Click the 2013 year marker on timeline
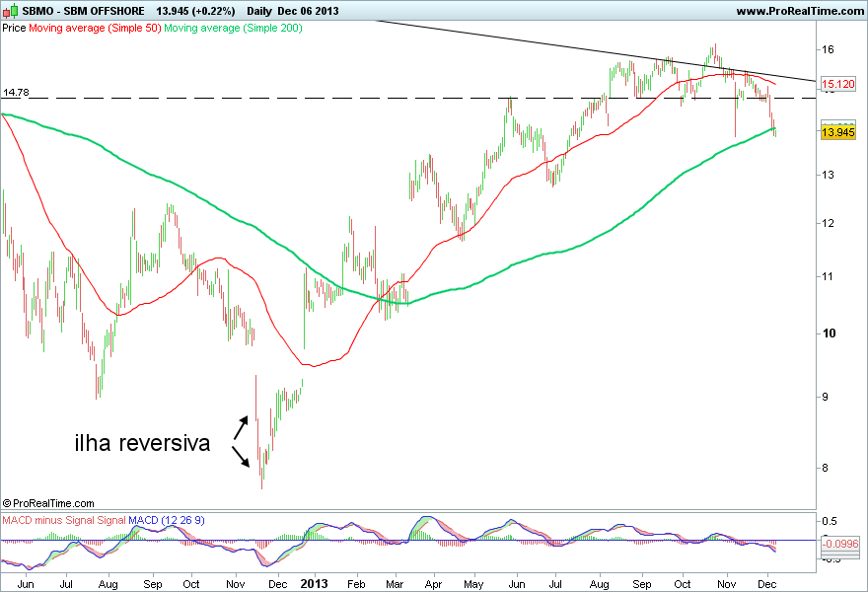 coord(314,584)
